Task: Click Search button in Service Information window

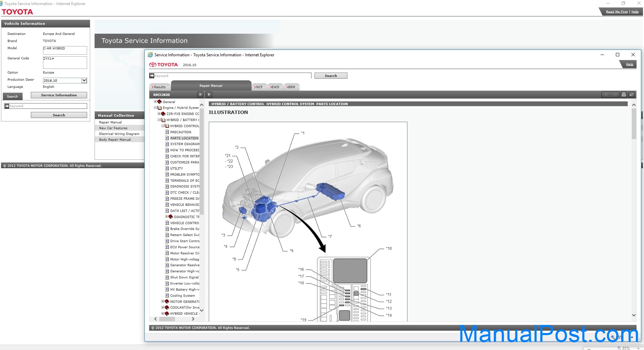Action: tap(331, 76)
